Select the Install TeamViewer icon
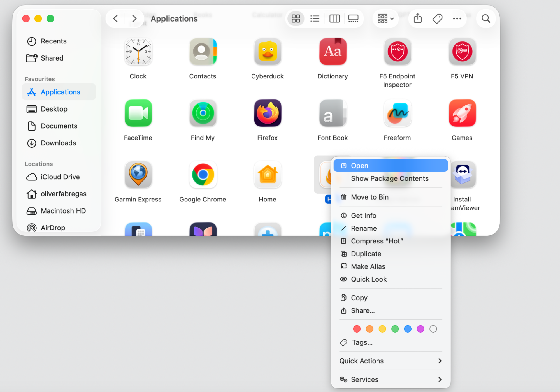Screen dimensions: 560x392 [x=463, y=175]
